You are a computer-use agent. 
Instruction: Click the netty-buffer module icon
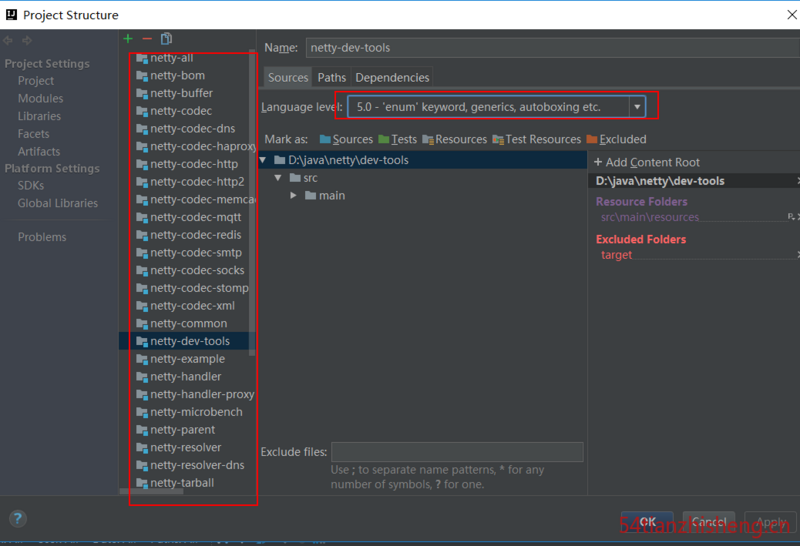click(x=142, y=94)
